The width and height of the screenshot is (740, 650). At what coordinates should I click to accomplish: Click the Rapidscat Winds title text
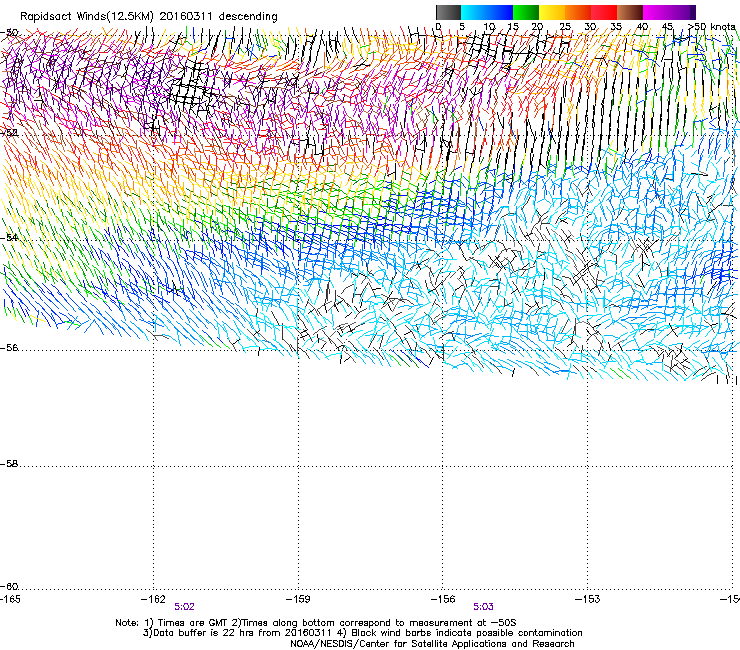[x=149, y=16]
